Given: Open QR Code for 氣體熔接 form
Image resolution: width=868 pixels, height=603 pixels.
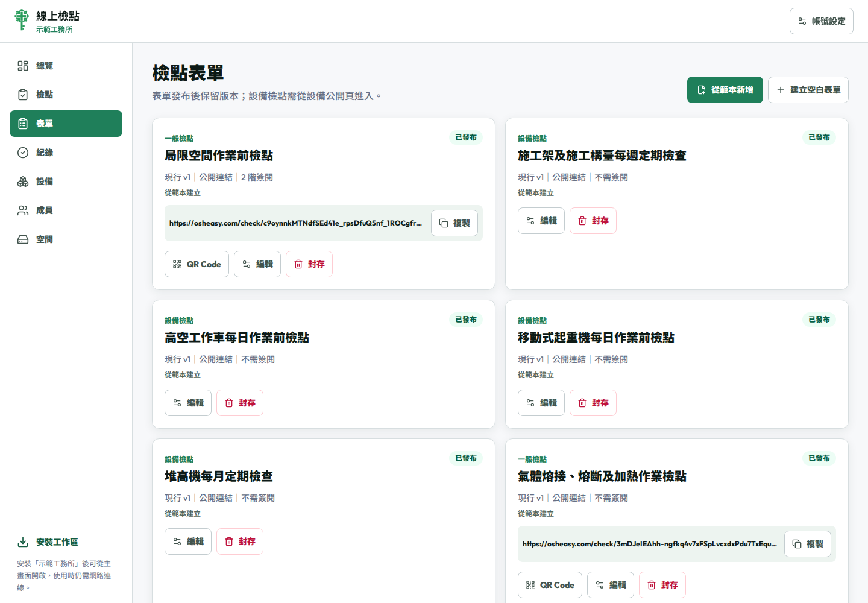Looking at the screenshot, I should pos(550,585).
